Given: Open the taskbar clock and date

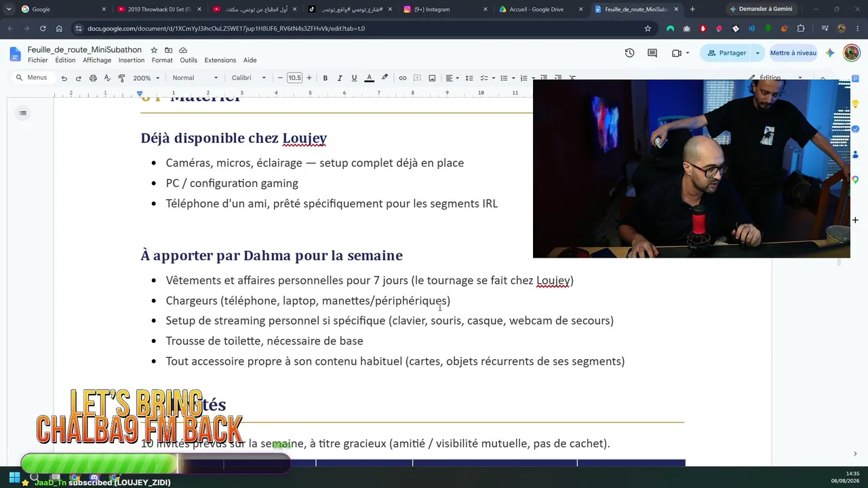Looking at the screenshot, I should pos(846,477).
